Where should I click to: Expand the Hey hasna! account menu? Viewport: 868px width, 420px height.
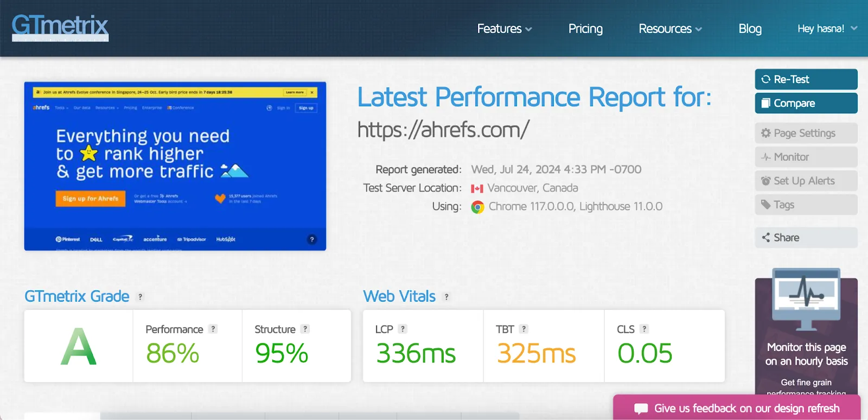pyautogui.click(x=827, y=29)
